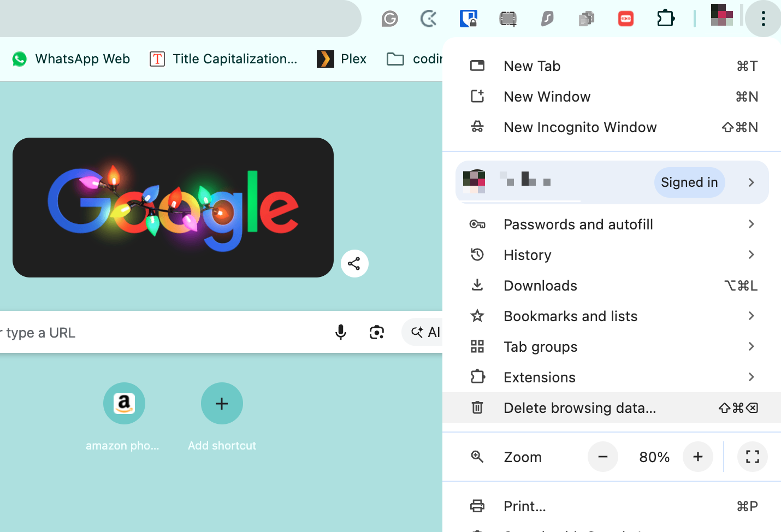Enter full screen mode from the menu
781x532 pixels.
click(752, 457)
